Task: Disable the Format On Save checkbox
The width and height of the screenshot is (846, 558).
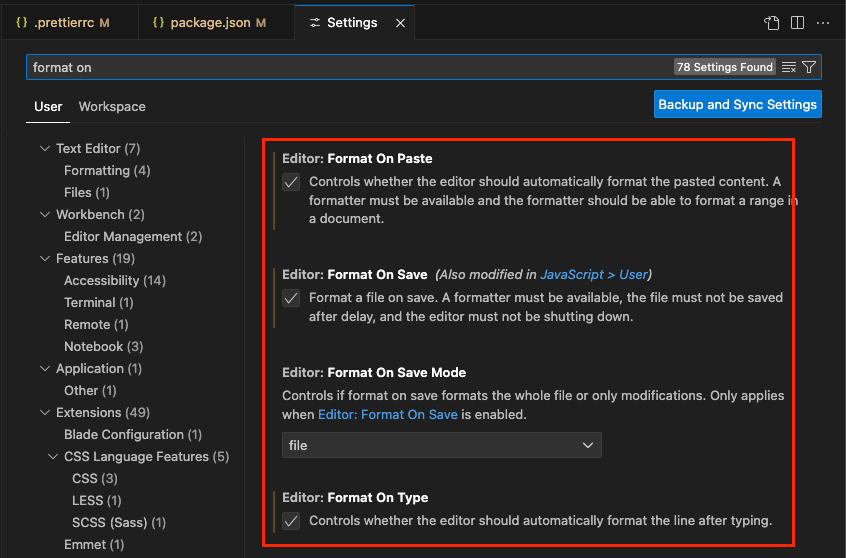Action: pos(291,298)
